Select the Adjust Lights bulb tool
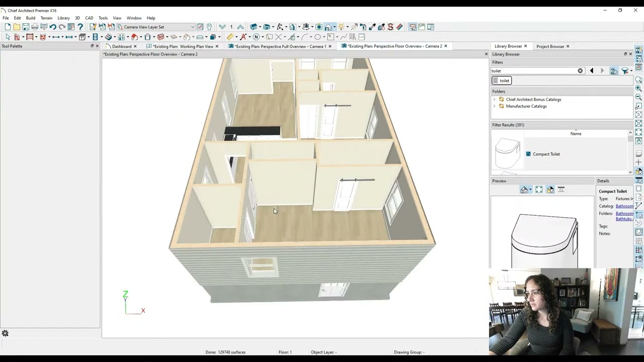 tap(341, 27)
